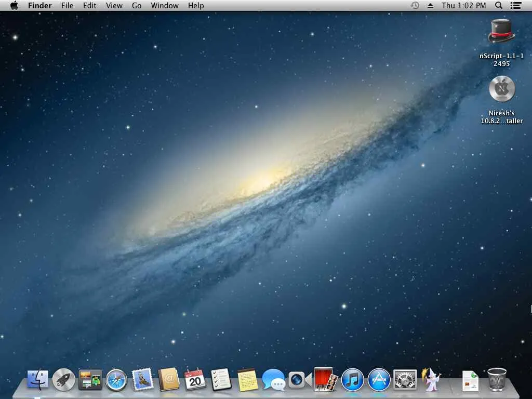Open Reminders checklist icon
The image size is (532, 399).
pyautogui.click(x=221, y=379)
